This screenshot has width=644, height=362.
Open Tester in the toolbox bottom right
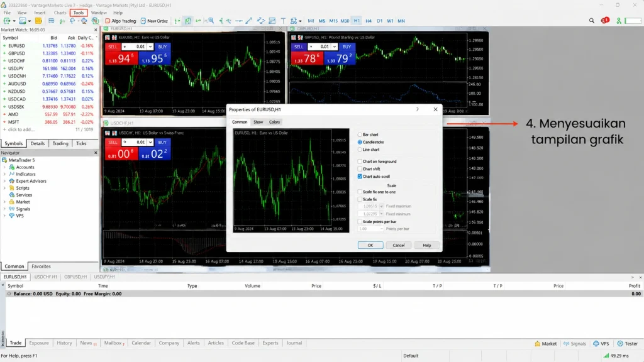point(627,344)
